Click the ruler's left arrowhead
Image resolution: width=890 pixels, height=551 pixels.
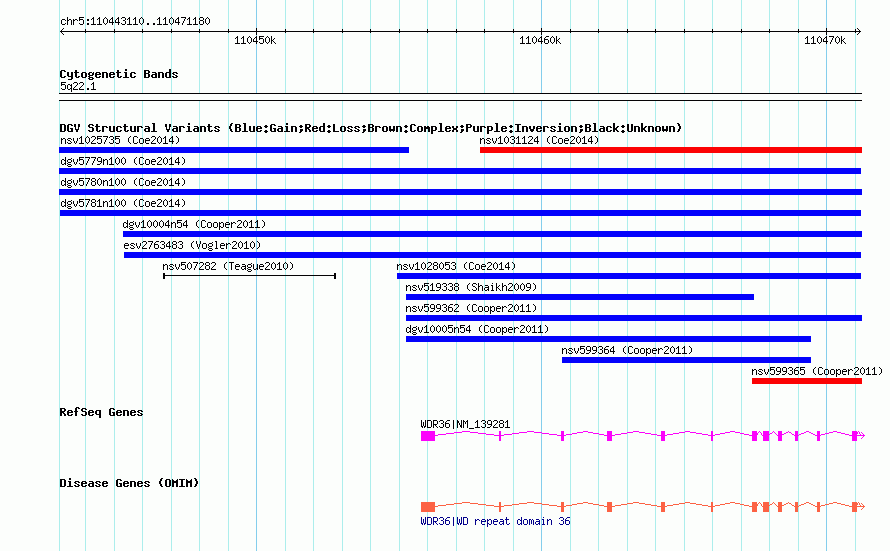(x=62, y=31)
